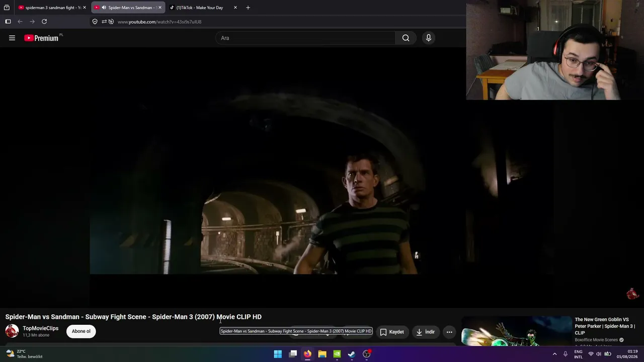Save the video with 'Kaydet'
The width and height of the screenshot is (644, 362).
pos(391,332)
